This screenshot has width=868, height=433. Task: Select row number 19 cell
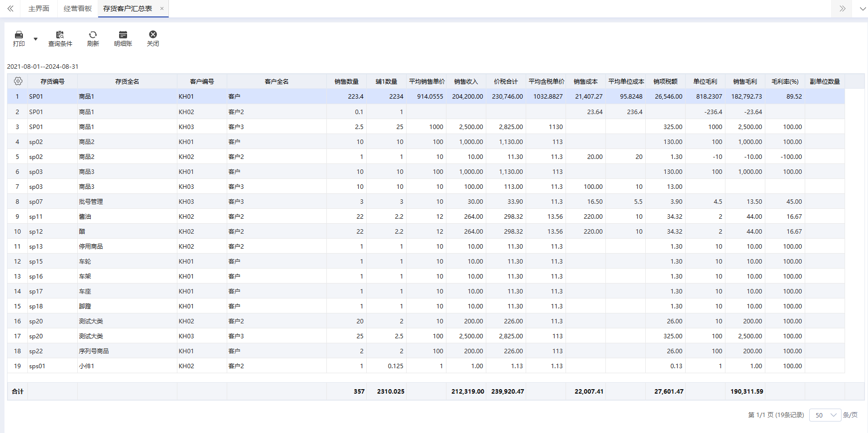pyautogui.click(x=17, y=366)
